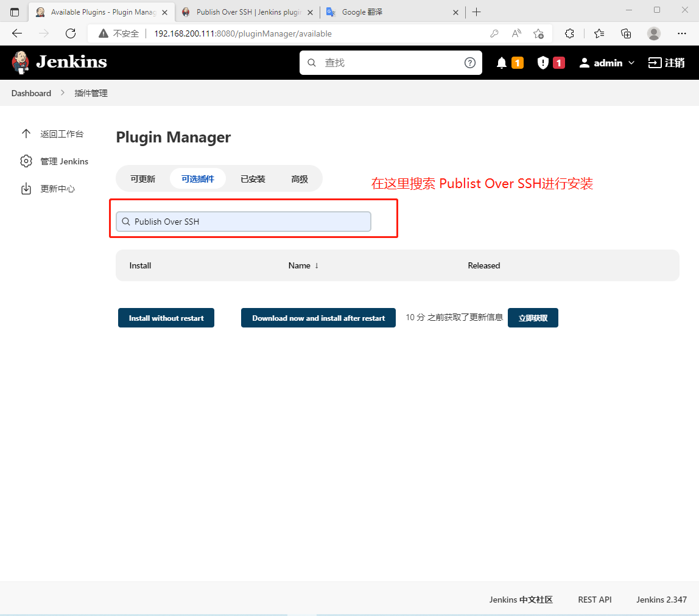
Task: Open 更新中心 in the sidebar
Action: pyautogui.click(x=57, y=189)
